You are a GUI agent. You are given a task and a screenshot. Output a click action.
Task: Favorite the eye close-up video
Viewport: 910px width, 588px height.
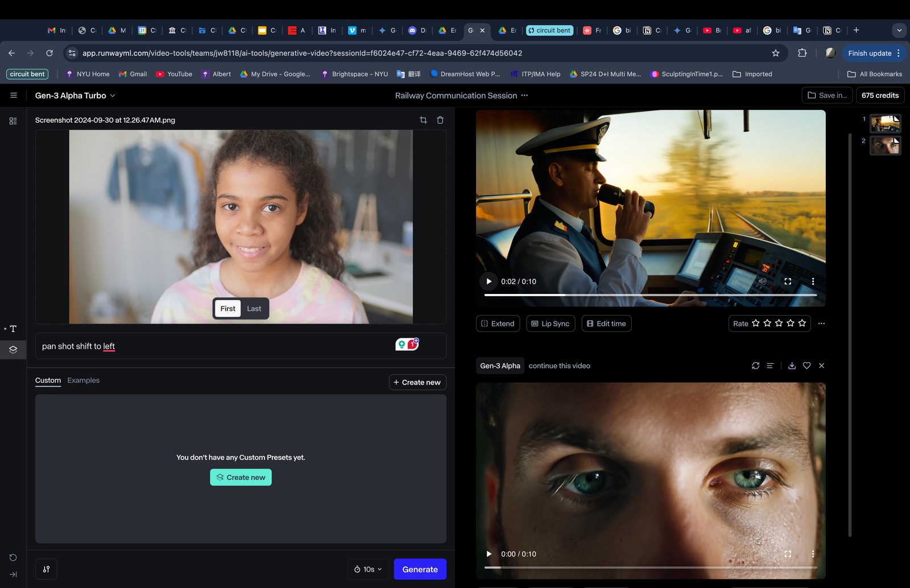806,366
